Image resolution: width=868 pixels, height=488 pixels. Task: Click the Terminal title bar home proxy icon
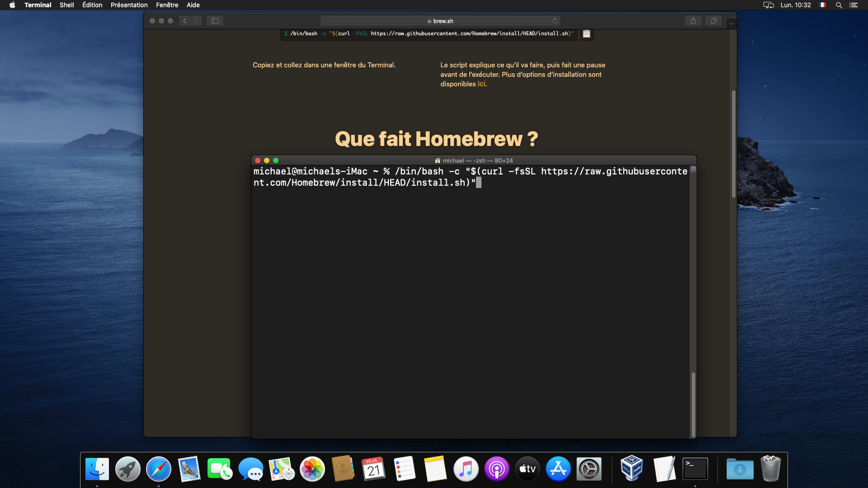point(437,161)
